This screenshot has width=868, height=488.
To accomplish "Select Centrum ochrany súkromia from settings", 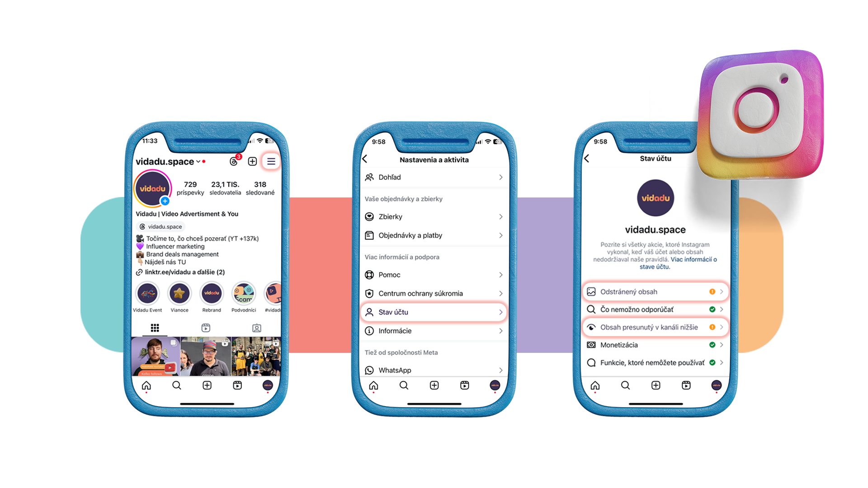I will (x=434, y=293).
